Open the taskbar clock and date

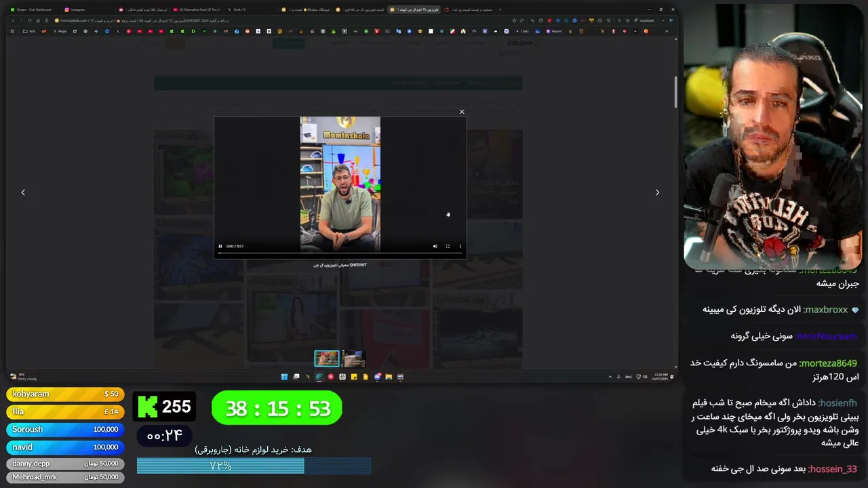coord(660,377)
